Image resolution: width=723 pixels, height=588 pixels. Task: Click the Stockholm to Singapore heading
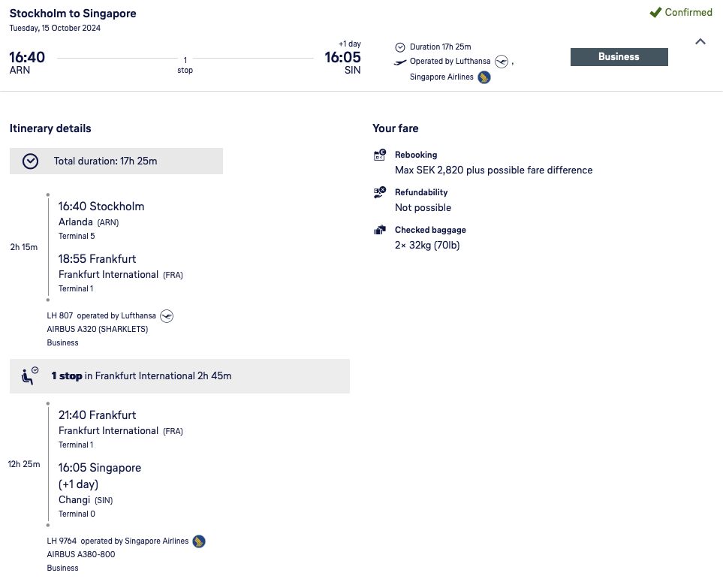(x=73, y=14)
